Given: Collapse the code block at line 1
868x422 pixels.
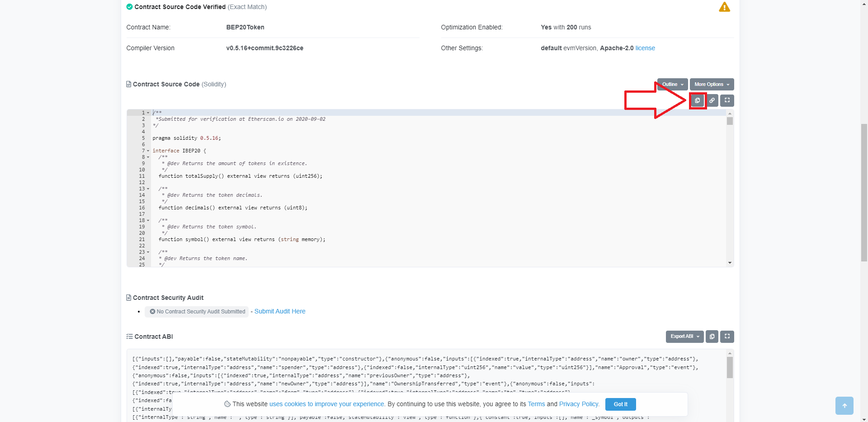Looking at the screenshot, I should pyautogui.click(x=148, y=113).
